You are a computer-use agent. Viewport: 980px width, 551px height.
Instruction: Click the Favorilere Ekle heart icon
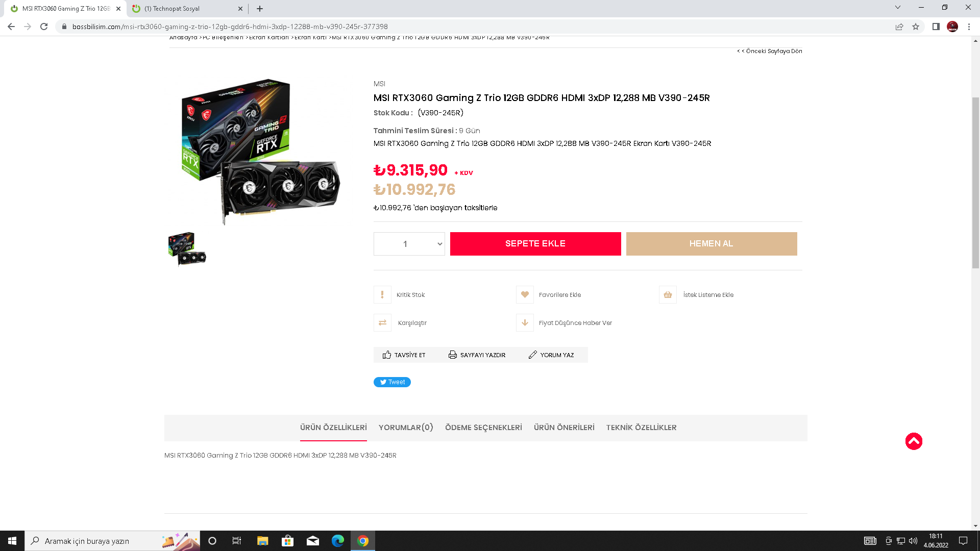point(525,295)
